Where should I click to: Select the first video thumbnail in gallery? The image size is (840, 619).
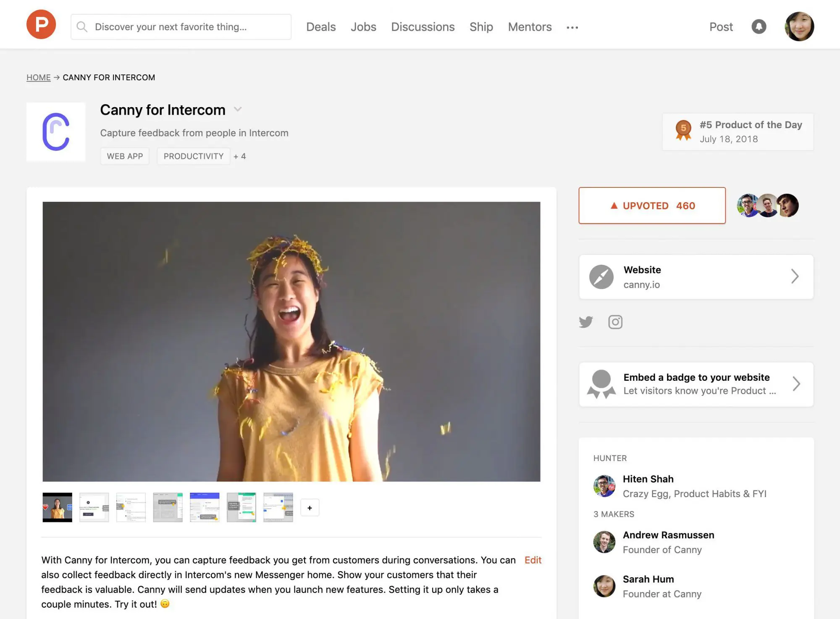[x=58, y=507]
